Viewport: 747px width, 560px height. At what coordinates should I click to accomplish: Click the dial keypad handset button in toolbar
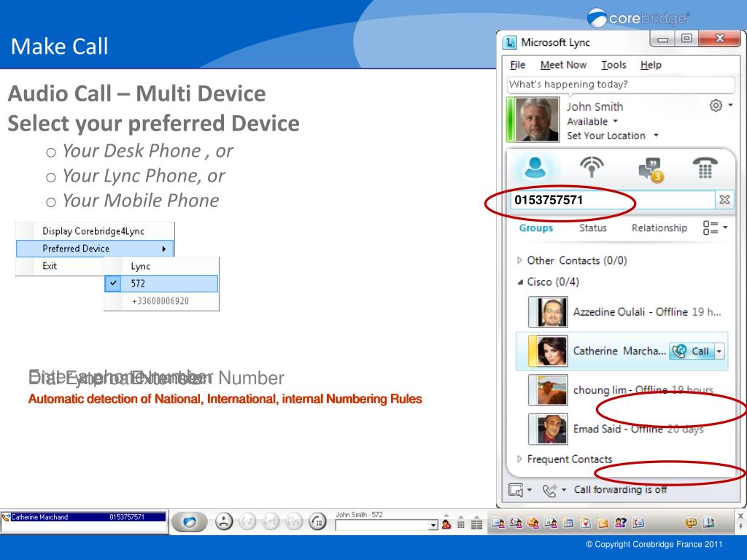(x=317, y=522)
